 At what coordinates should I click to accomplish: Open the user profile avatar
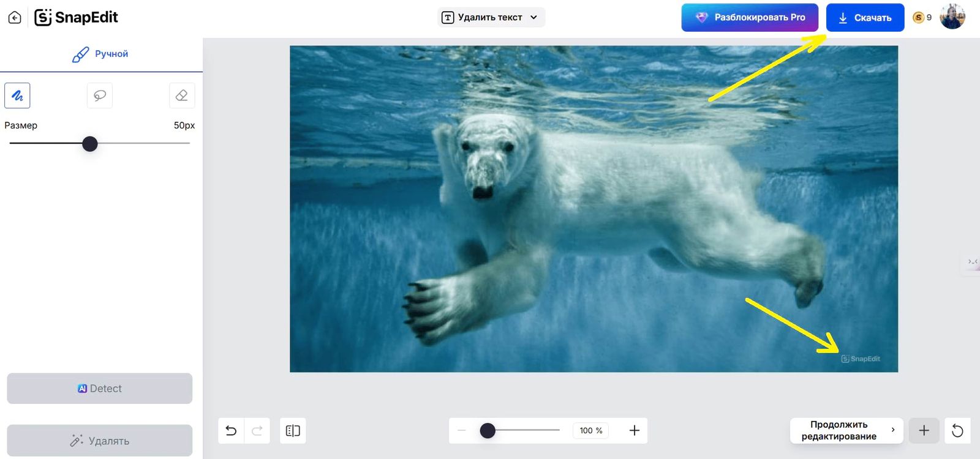click(952, 17)
